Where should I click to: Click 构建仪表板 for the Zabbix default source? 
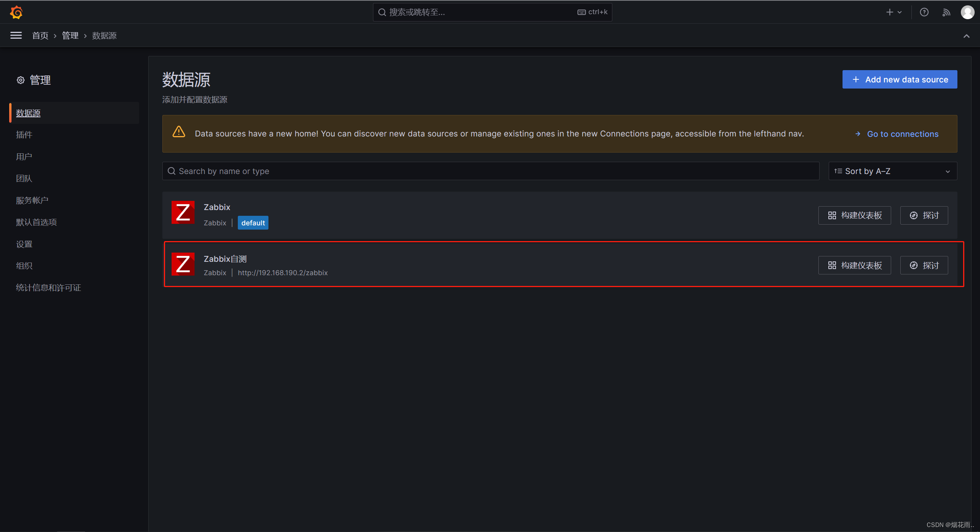point(854,215)
